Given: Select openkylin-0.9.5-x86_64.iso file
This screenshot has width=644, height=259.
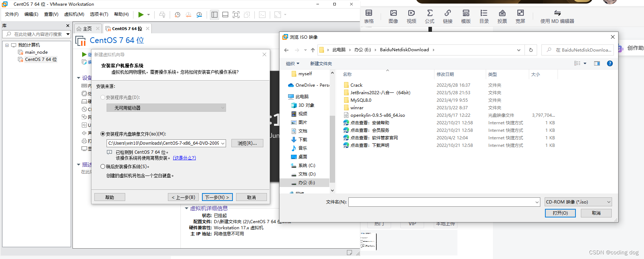Looking at the screenshot, I should [377, 115].
